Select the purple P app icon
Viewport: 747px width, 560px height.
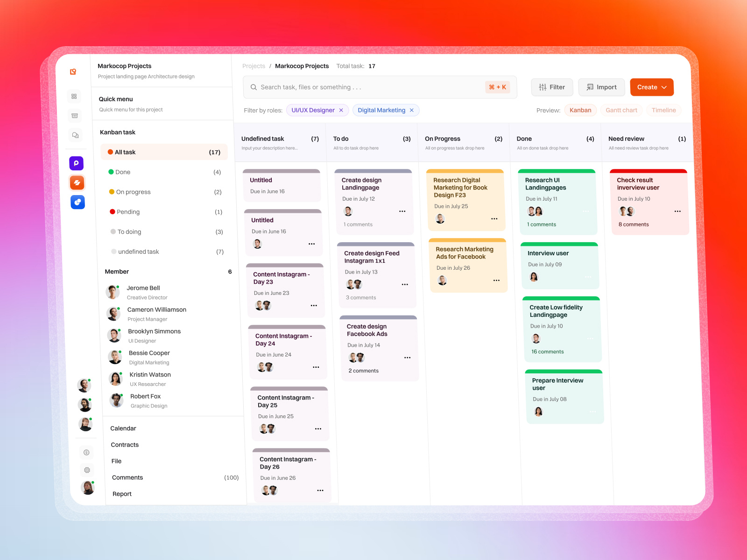coord(76,163)
